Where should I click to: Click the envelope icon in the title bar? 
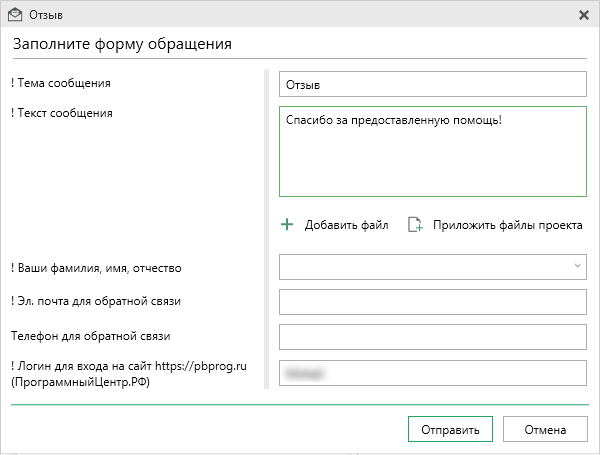pos(15,15)
